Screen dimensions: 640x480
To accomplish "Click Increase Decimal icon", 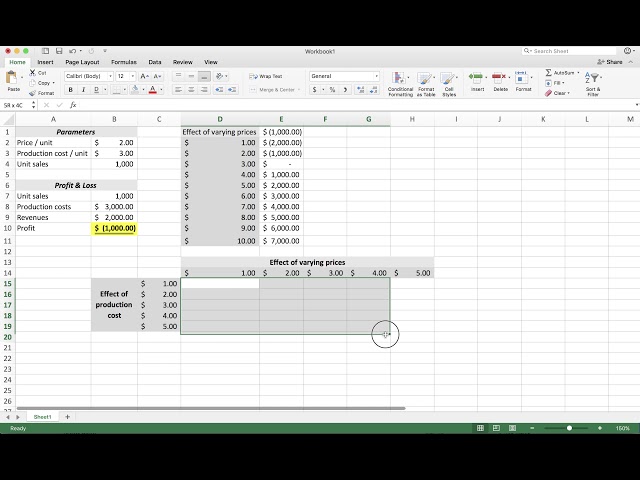I will 360,90.
